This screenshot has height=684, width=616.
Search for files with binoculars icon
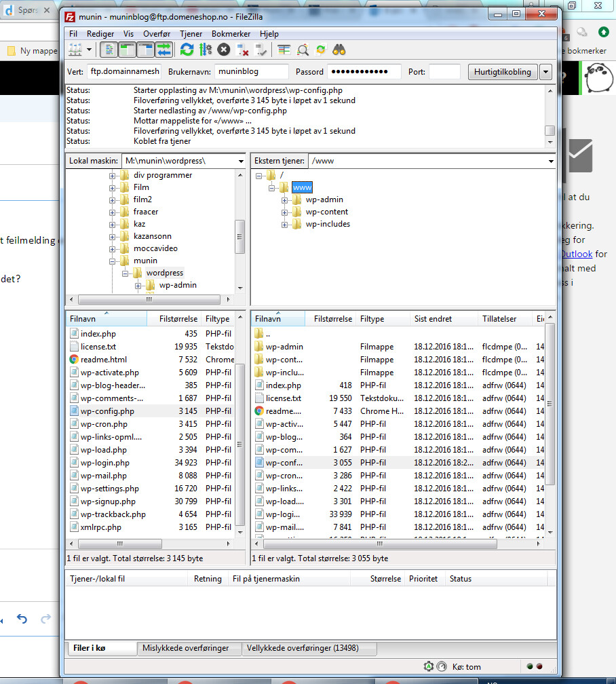click(x=339, y=50)
